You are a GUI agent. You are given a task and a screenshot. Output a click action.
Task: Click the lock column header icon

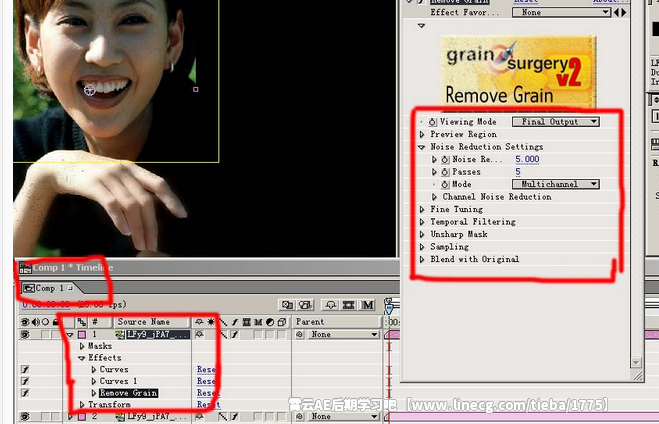tap(55, 322)
